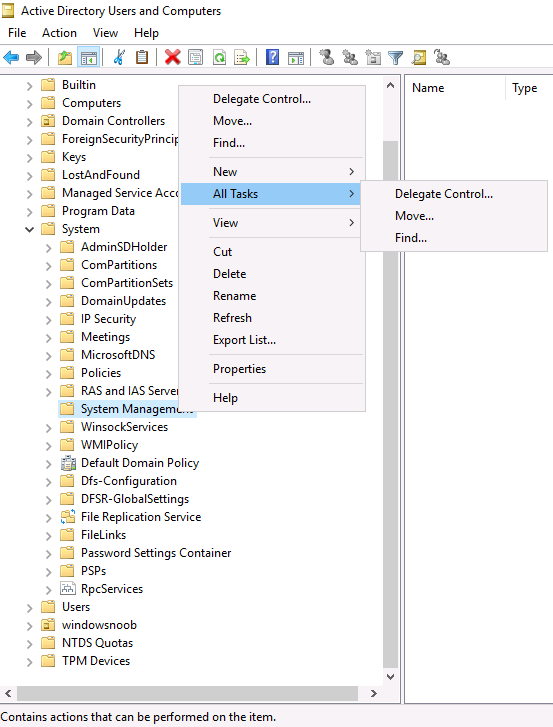Image resolution: width=553 pixels, height=727 pixels.
Task: Expand the TPM Devices node chevron
Action: pos(29,661)
